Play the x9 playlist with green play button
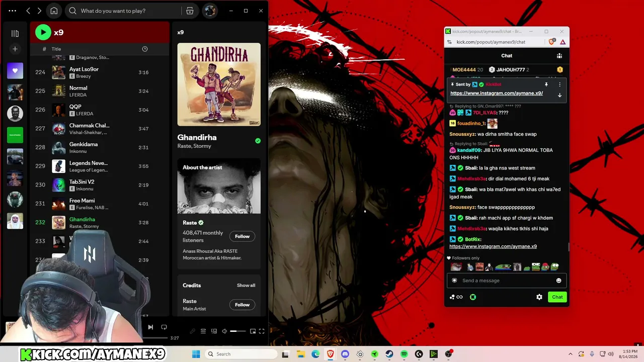 coord(43,33)
